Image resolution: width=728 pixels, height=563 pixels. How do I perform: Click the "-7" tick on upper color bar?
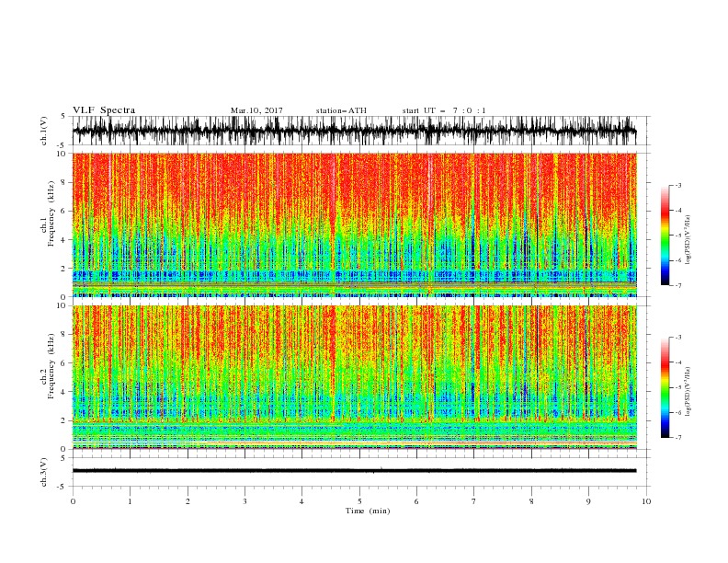[x=677, y=285]
